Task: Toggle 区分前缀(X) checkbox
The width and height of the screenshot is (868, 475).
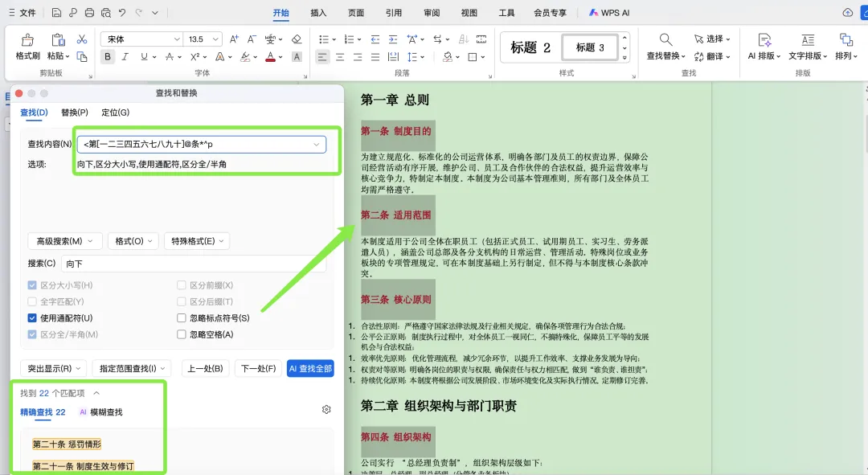Action: click(181, 285)
